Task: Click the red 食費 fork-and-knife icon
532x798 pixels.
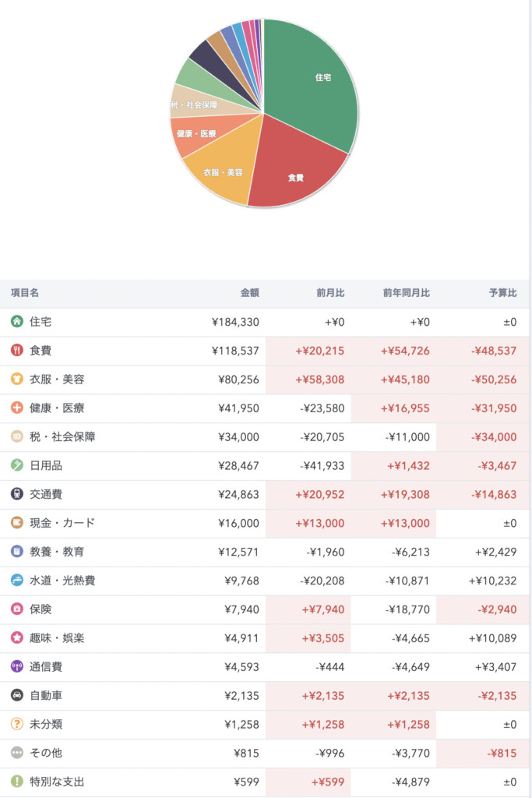Action: pyautogui.click(x=17, y=350)
